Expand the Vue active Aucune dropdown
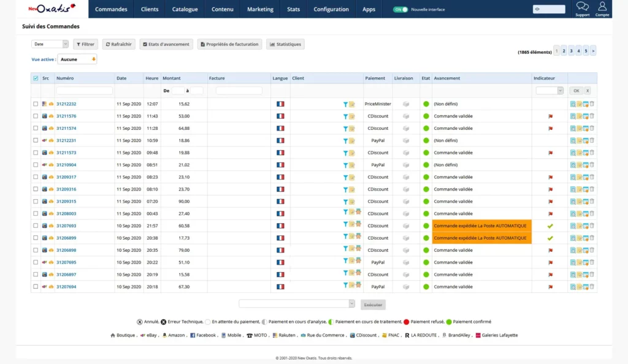This screenshot has width=628, height=364. pyautogui.click(x=77, y=59)
